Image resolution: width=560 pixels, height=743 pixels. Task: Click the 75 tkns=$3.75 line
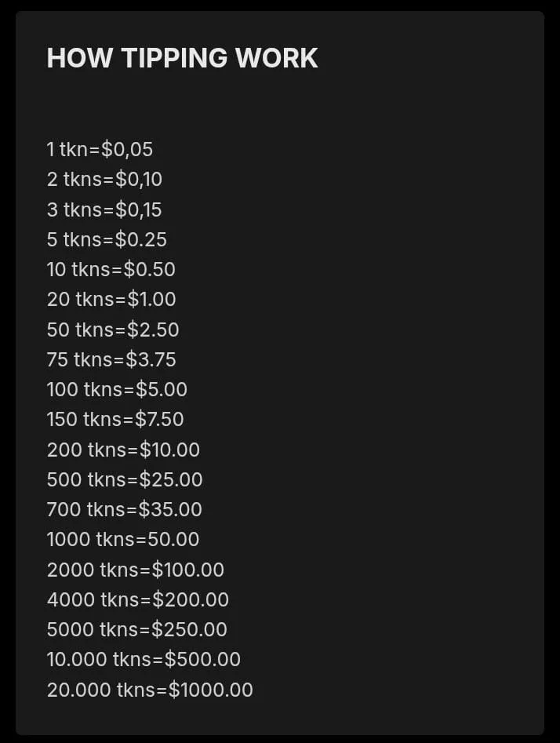click(x=111, y=359)
